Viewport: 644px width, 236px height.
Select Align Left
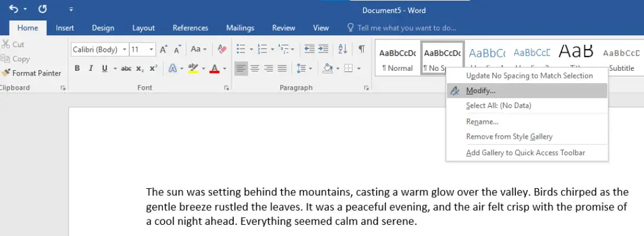point(241,68)
